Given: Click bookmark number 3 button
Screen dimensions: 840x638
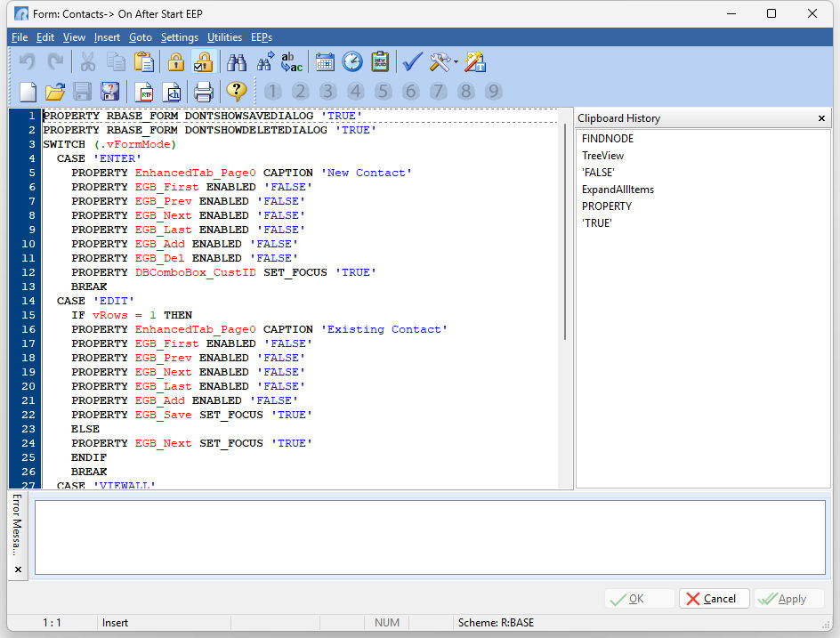Looking at the screenshot, I should click(327, 91).
